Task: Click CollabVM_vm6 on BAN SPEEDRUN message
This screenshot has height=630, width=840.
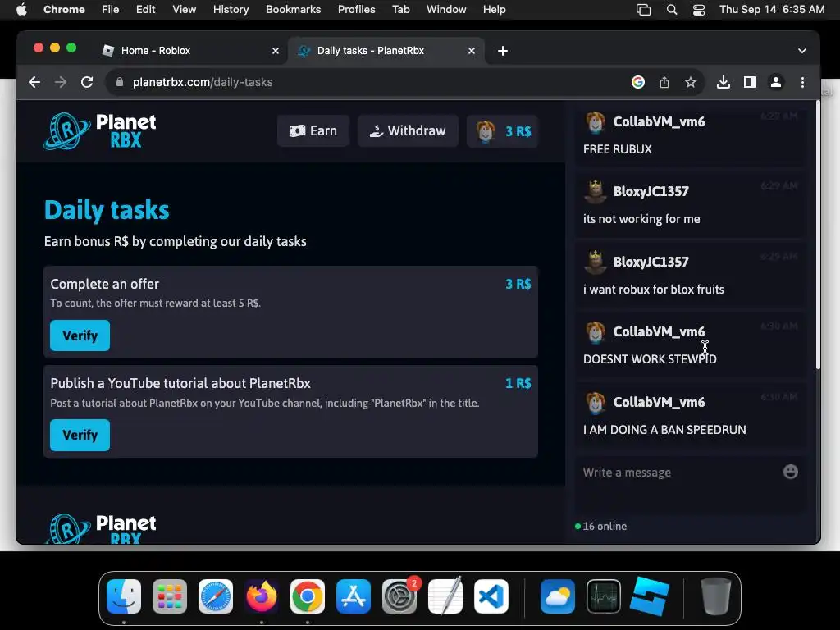Action: click(659, 402)
